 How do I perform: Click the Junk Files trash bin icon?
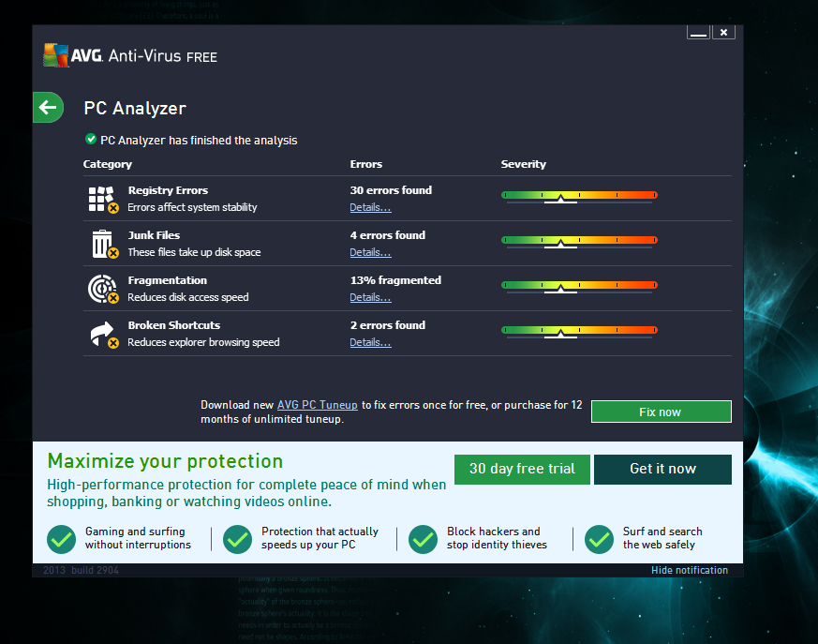(104, 245)
